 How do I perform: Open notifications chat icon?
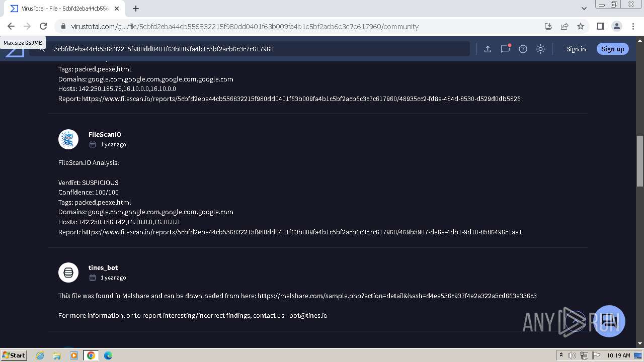(x=505, y=49)
